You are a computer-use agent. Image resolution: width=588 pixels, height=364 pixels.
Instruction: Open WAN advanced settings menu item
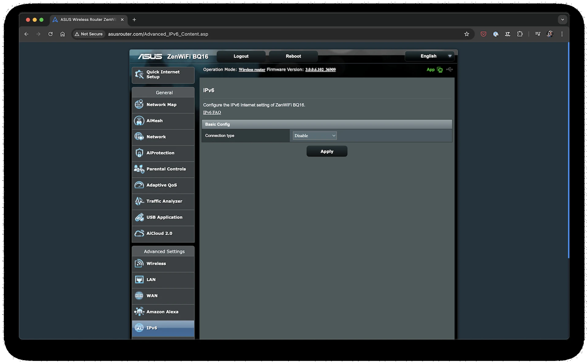(x=163, y=296)
